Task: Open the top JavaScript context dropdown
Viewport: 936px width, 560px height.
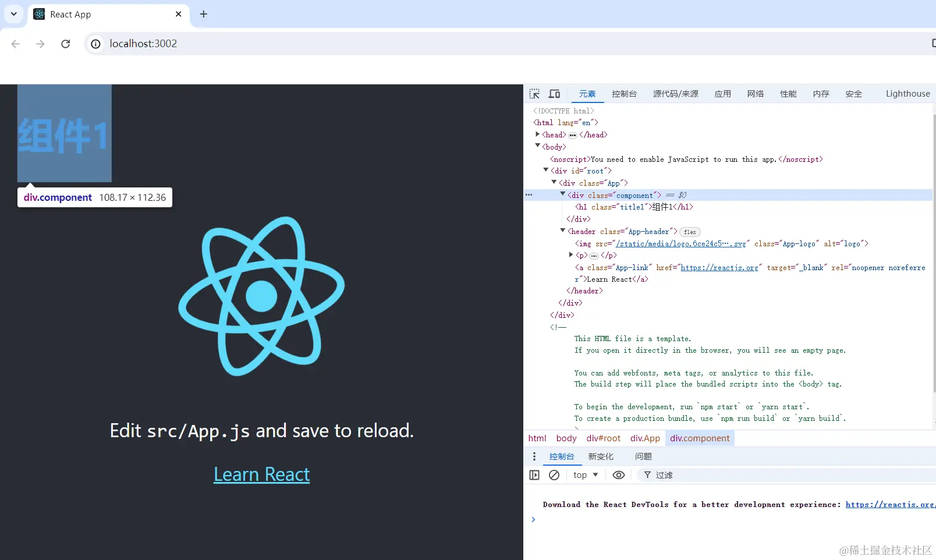Action: 586,475
